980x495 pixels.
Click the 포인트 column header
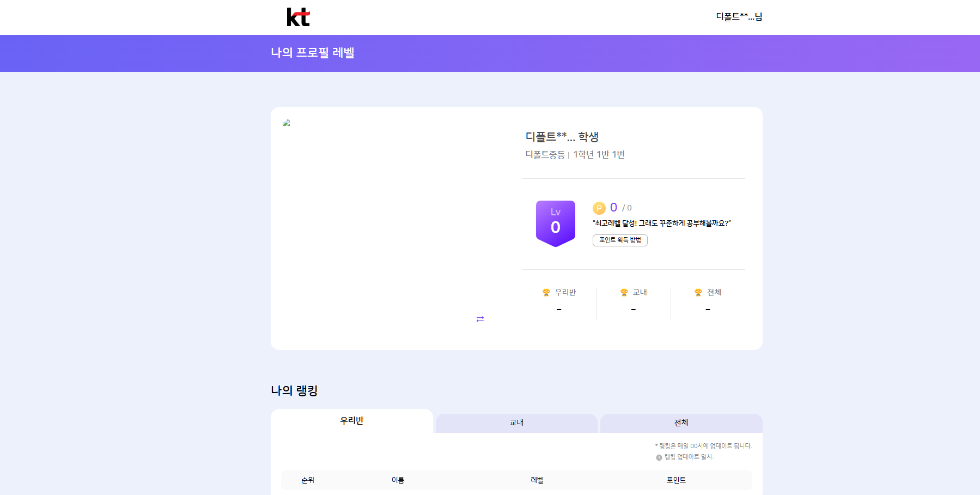(x=676, y=480)
